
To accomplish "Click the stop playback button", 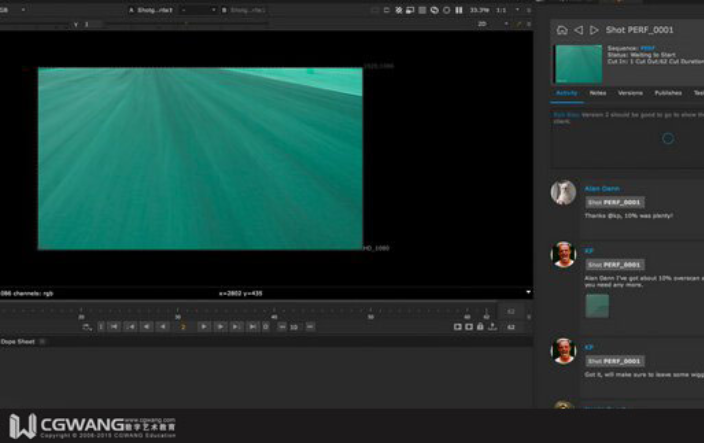I will pyautogui.click(x=266, y=327).
